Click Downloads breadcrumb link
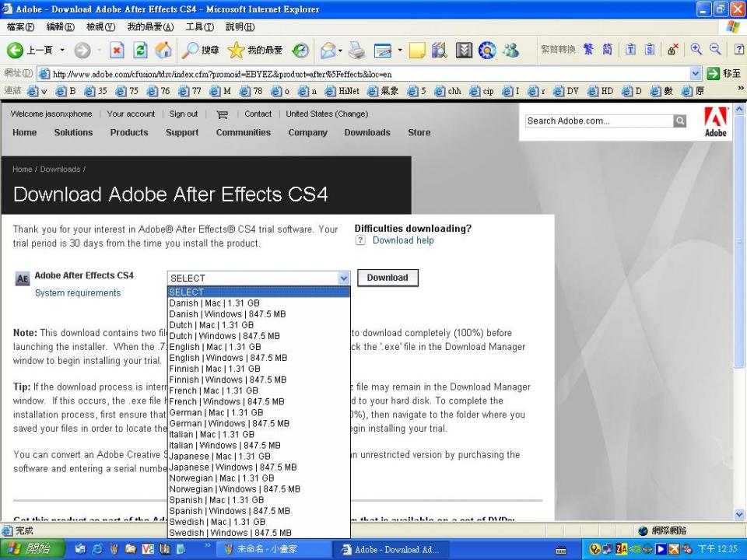 coord(60,169)
